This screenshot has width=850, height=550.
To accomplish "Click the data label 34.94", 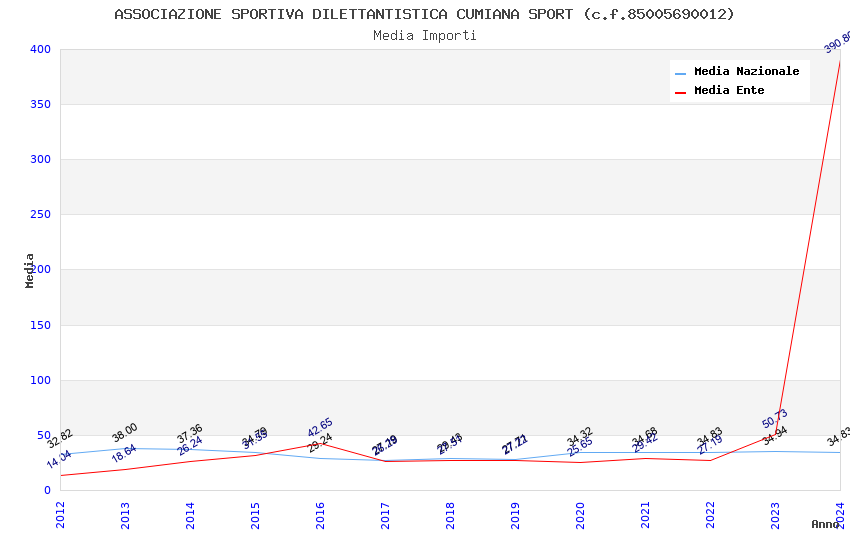I will click(775, 436).
